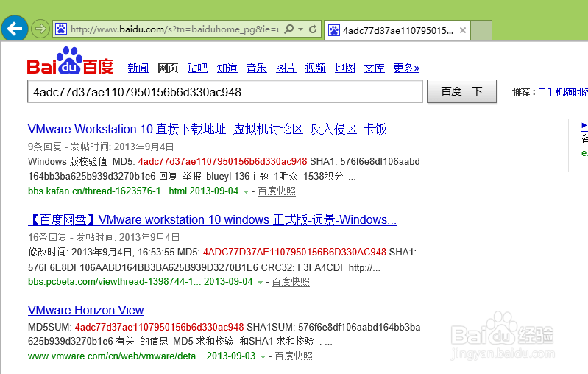
Task: Open the 新闻 category link
Action: [138, 68]
